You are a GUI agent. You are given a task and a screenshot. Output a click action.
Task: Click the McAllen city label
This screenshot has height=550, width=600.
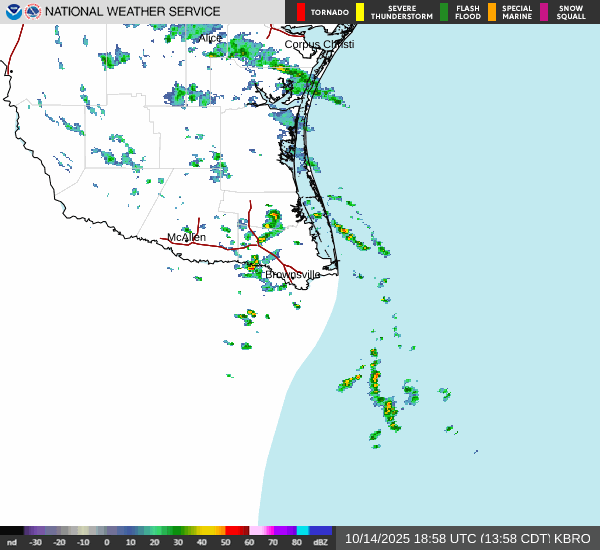tap(186, 238)
